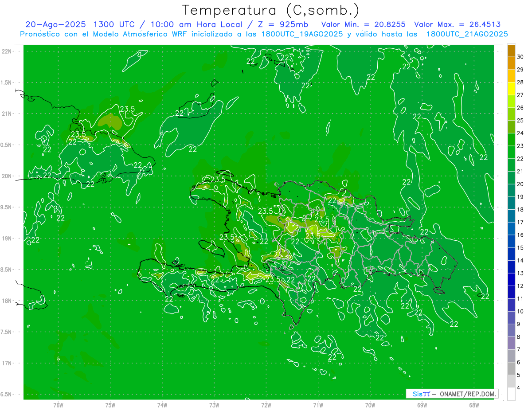This screenshot has width=532, height=411.
Task: Click the 'Valor Min. = 20.8255' text
Action: click(x=363, y=24)
